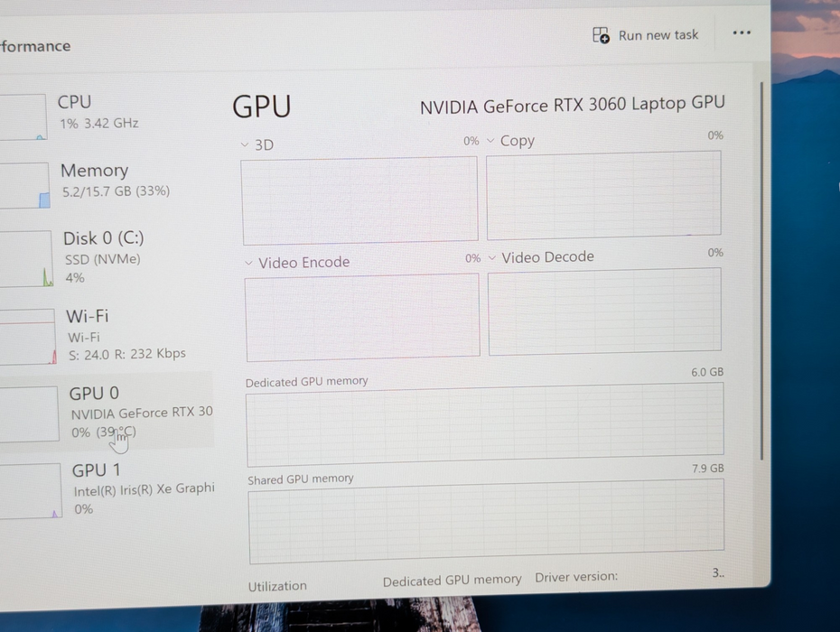840x632 pixels.
Task: Click the GPU 0 mini graph thumbnail
Action: pos(29,414)
